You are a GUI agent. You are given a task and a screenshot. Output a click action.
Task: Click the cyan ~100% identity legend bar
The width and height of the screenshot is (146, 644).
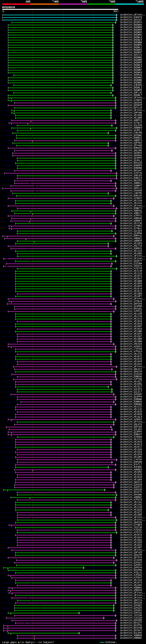130,4
